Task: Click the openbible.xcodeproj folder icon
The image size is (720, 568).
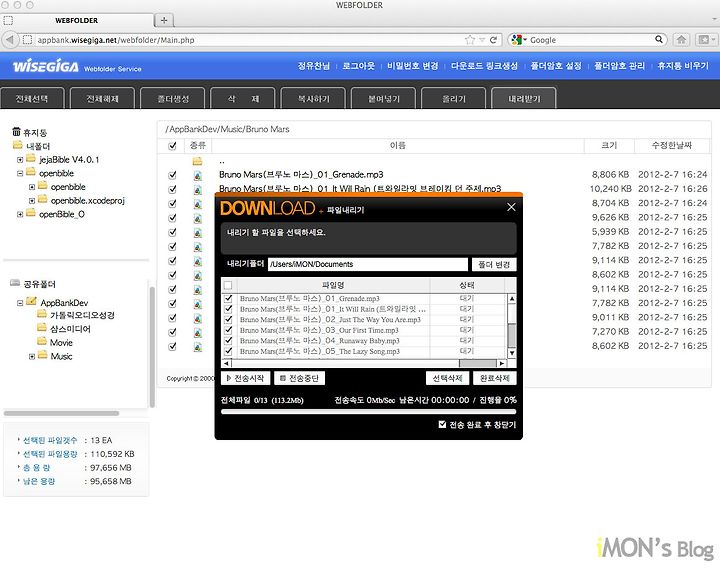Action: (x=43, y=199)
